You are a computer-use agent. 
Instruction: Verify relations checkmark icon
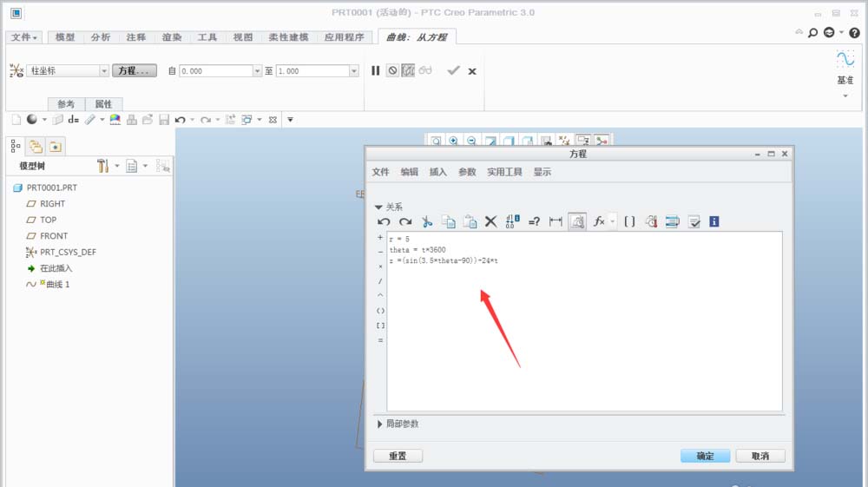click(694, 222)
